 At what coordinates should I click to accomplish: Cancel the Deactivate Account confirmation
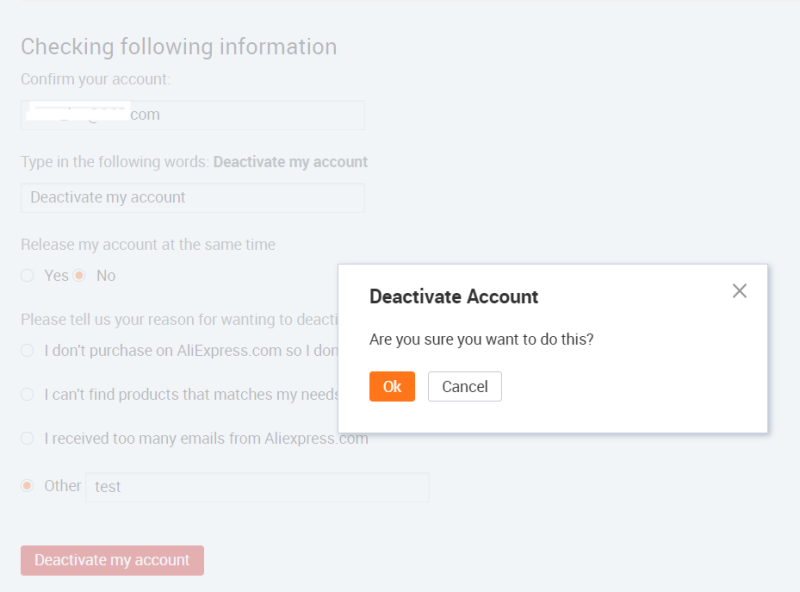click(x=465, y=387)
